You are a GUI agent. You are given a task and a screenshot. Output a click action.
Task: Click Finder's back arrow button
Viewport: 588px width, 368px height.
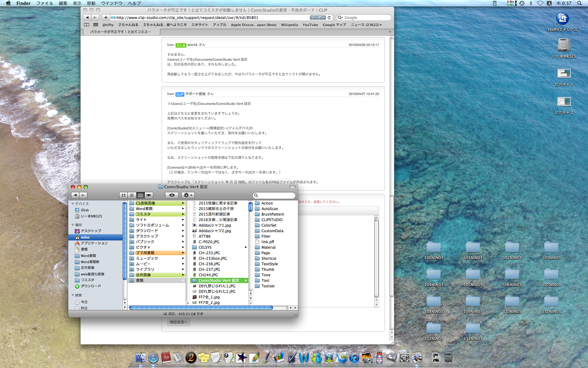[x=75, y=195]
